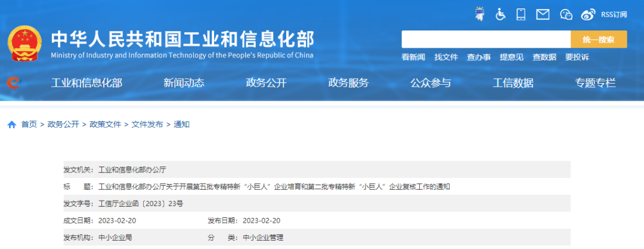Click the mail envelope icon
Image resolution: width=644 pixels, height=249 pixels.
coord(543,15)
